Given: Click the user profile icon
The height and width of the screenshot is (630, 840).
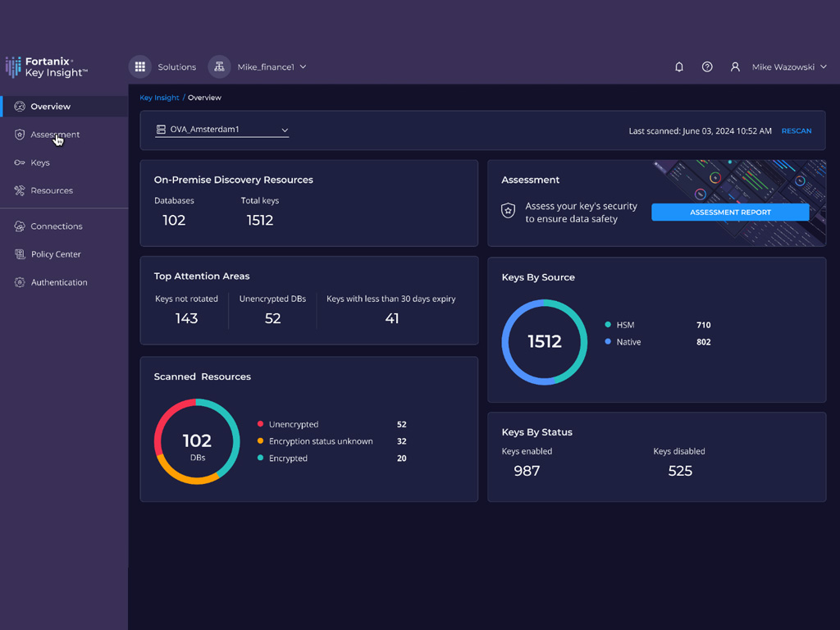Looking at the screenshot, I should [735, 67].
